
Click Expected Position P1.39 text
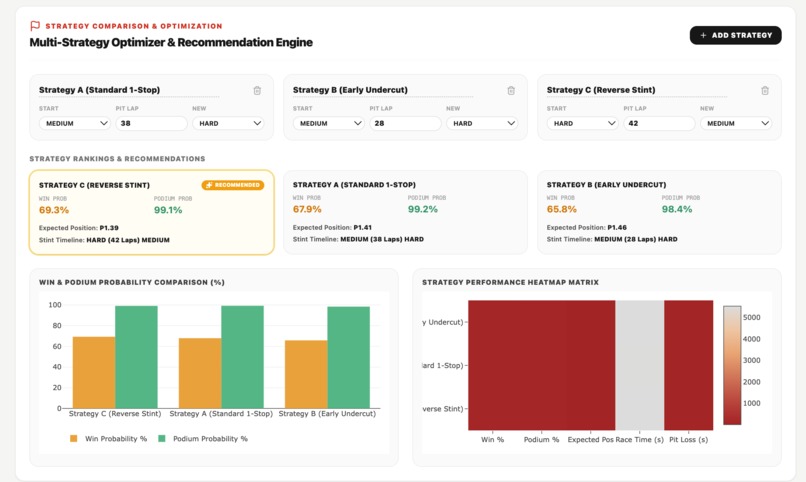(79, 228)
